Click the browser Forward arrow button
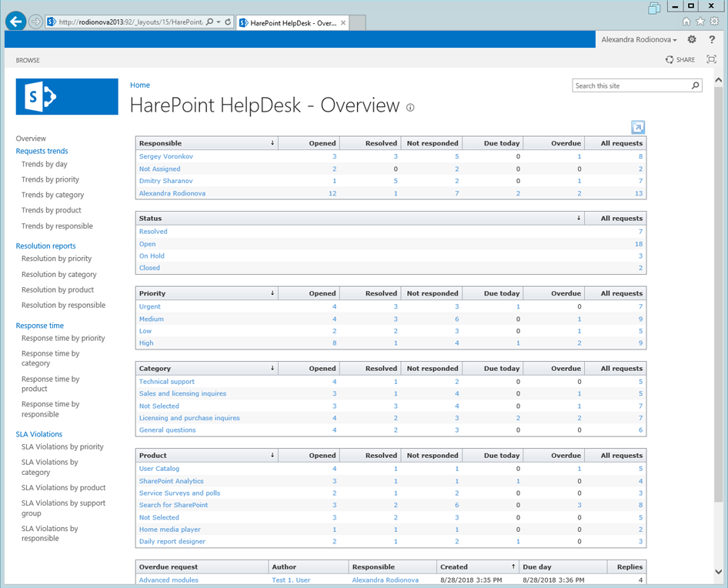 point(35,22)
